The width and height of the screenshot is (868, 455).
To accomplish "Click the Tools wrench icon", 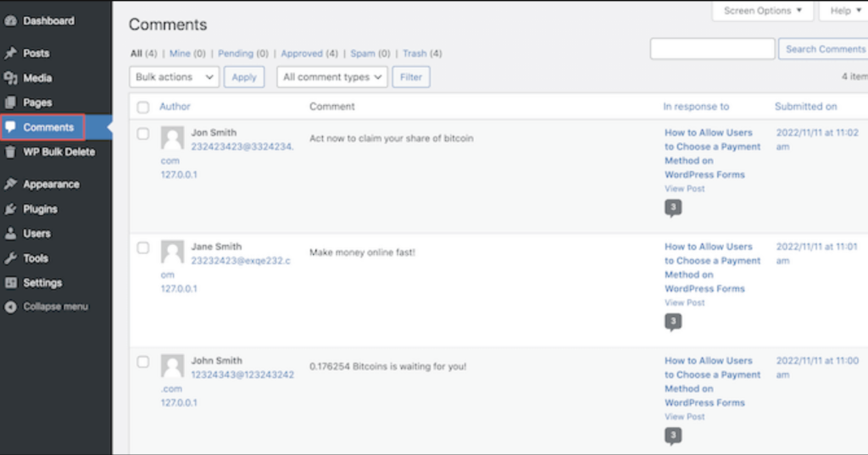I will pos(11,258).
